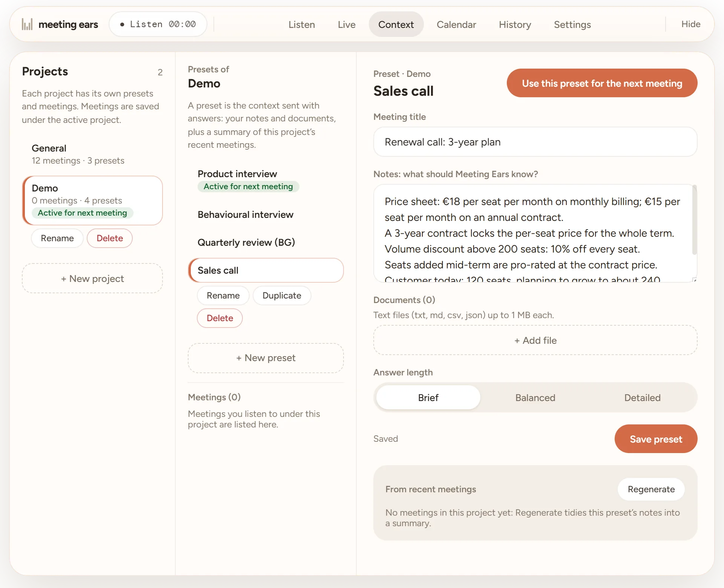Save the preset

click(656, 439)
